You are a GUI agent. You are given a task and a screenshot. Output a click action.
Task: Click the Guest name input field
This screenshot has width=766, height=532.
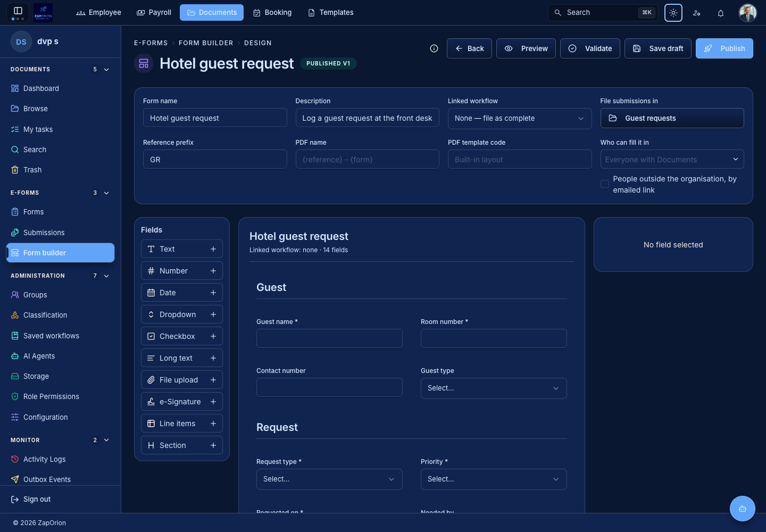329,338
